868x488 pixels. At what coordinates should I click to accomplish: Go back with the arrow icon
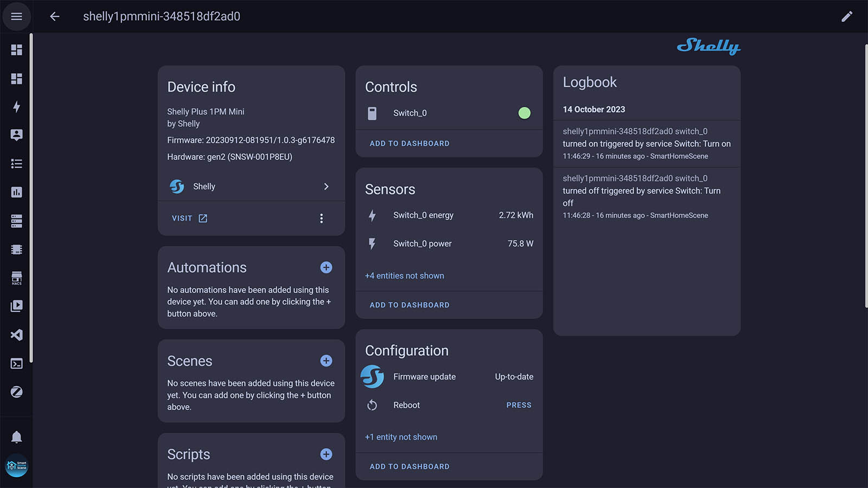point(55,16)
